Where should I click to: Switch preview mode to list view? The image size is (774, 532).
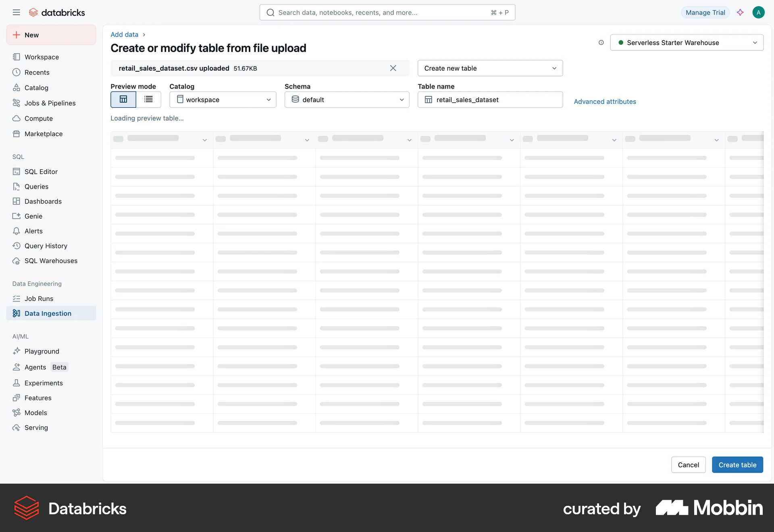[148, 100]
